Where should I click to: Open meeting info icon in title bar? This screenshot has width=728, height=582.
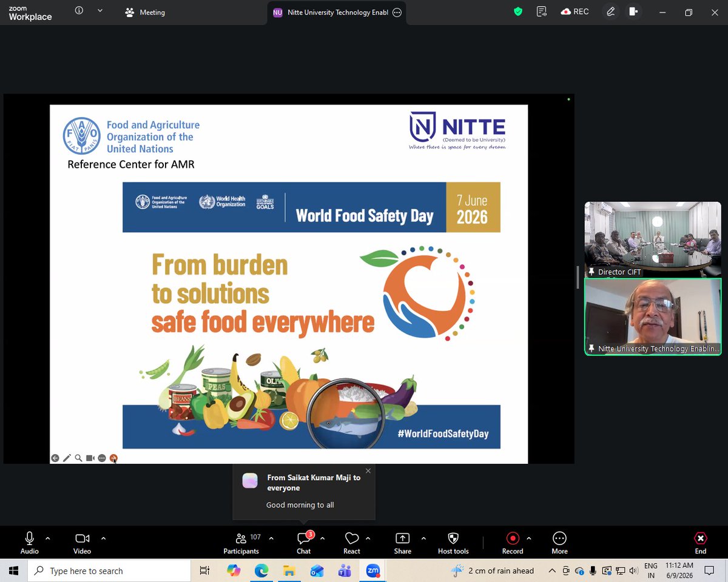point(79,11)
